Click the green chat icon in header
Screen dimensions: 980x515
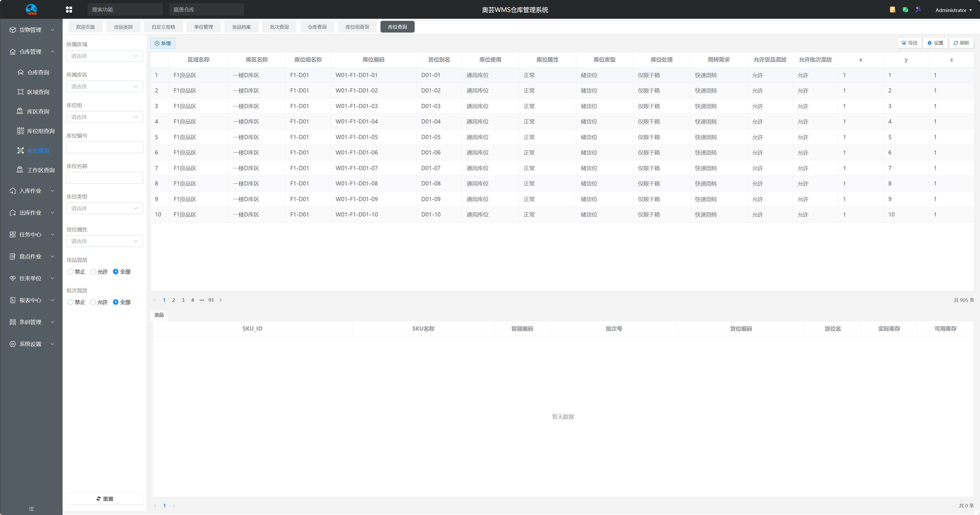pyautogui.click(x=905, y=9)
